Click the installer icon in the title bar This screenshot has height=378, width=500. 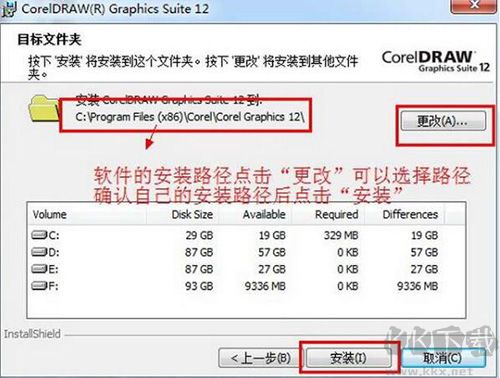click(9, 8)
